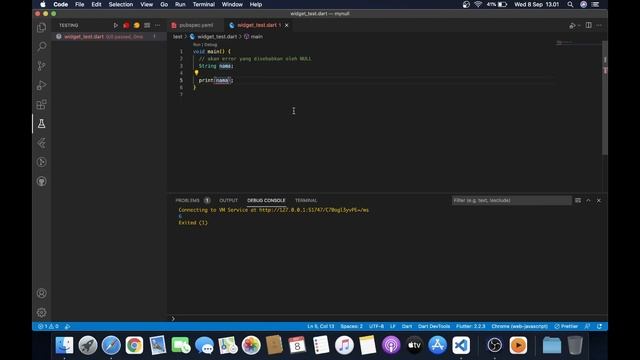Image resolution: width=640 pixels, height=360 pixels.
Task: Open Google Chrome from the Dock
Action: coord(134,345)
